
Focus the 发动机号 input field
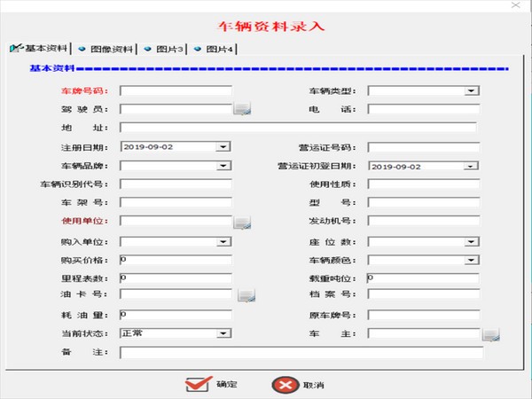coord(424,221)
